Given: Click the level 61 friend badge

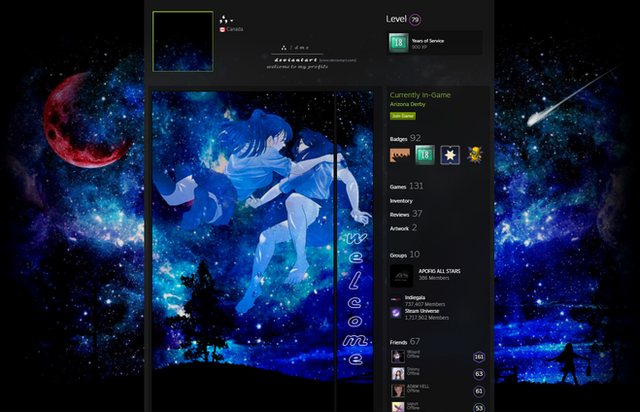Looking at the screenshot, I should pos(479,391).
